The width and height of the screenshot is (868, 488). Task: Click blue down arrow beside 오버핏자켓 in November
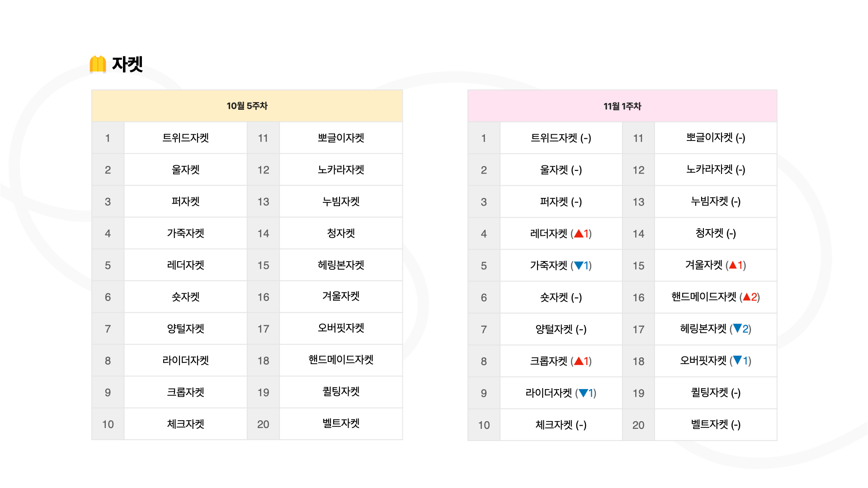[x=737, y=361]
